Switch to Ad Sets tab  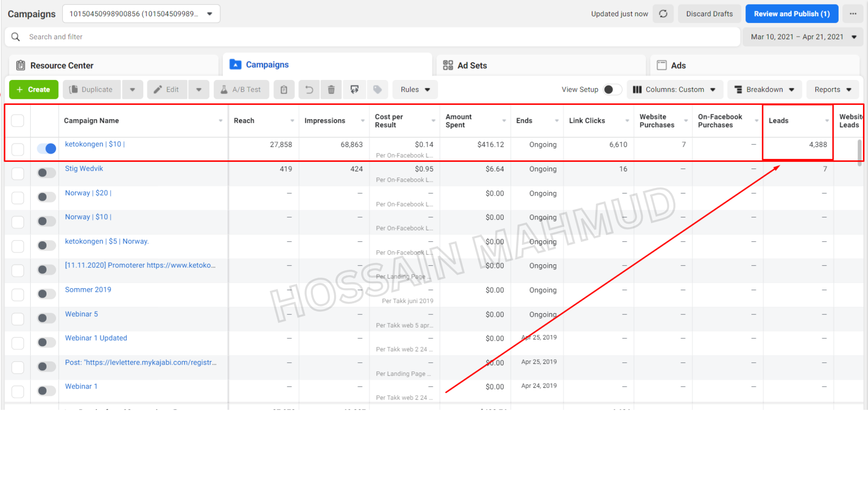click(x=541, y=66)
